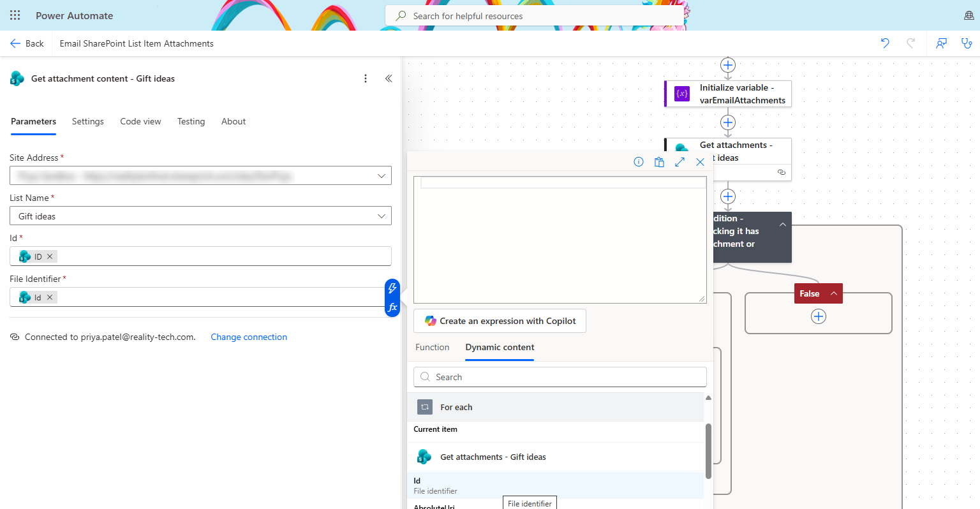Screen dimensions: 980x509
Task: Click the Search for helpful resources box
Action: 535,16
